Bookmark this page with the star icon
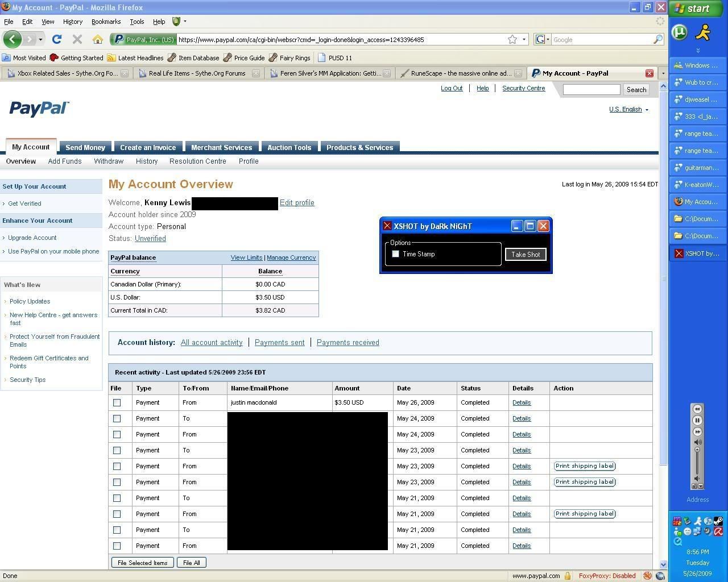 tap(512, 39)
